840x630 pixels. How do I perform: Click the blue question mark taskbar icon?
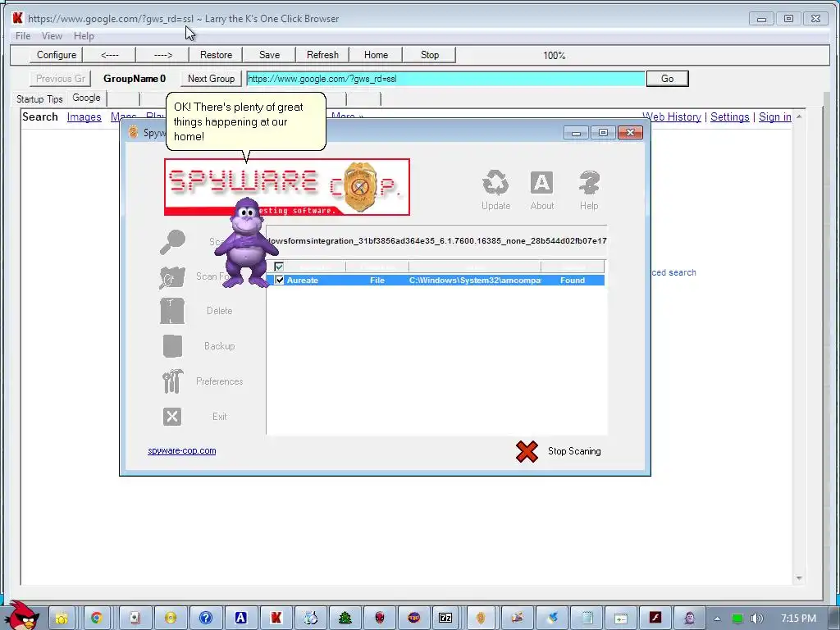tap(206, 619)
